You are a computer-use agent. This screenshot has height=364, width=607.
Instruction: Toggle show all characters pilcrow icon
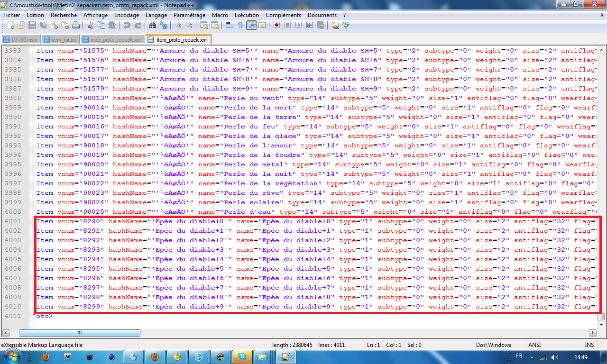pos(240,25)
